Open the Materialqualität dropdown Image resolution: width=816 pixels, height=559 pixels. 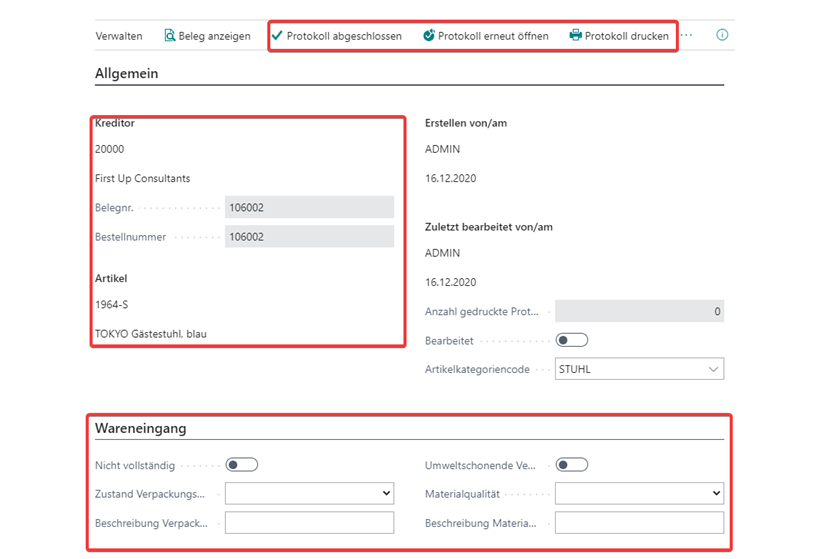coord(640,493)
